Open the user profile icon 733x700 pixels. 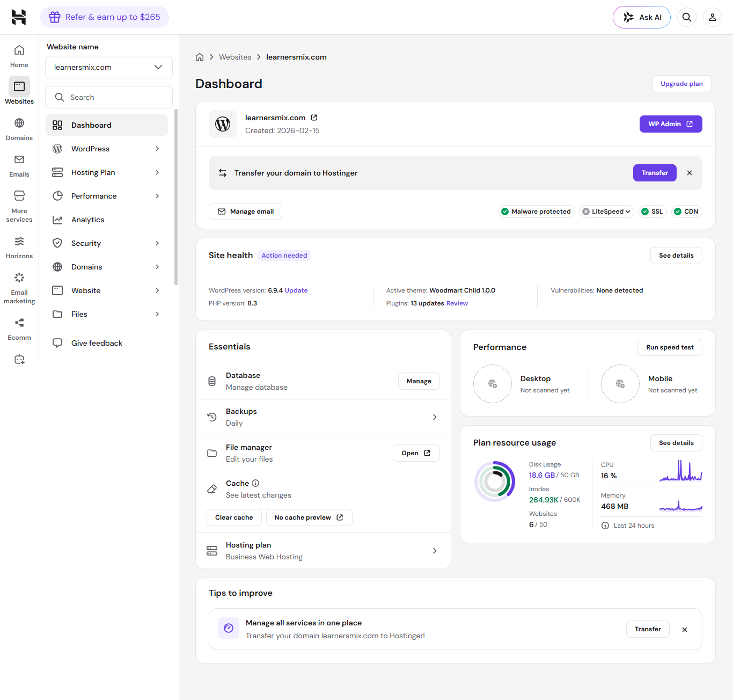(x=713, y=17)
